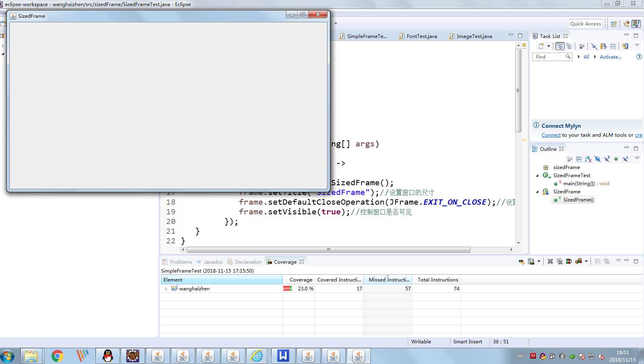Click Focus on Active Task in Outline

(x=570, y=159)
